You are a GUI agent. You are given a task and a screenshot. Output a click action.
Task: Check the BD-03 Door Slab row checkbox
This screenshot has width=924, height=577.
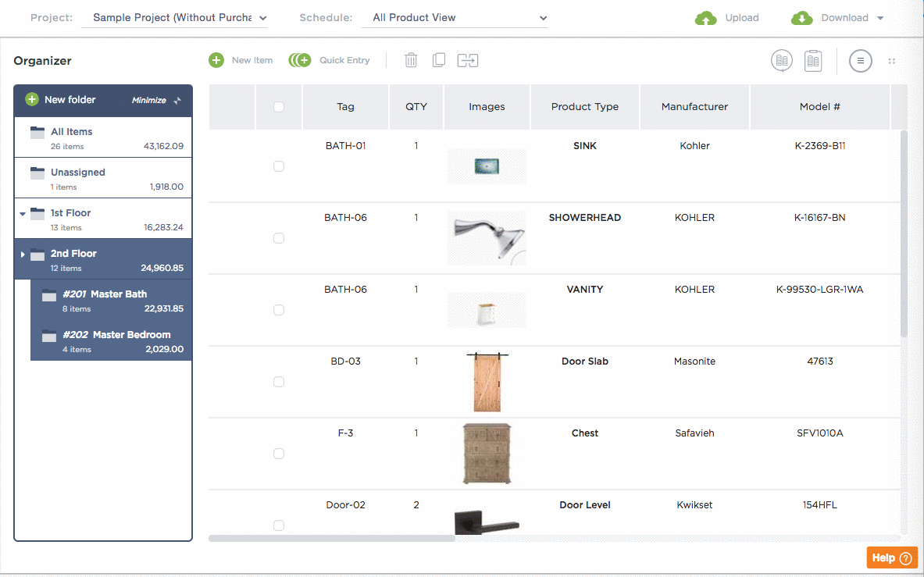279,382
